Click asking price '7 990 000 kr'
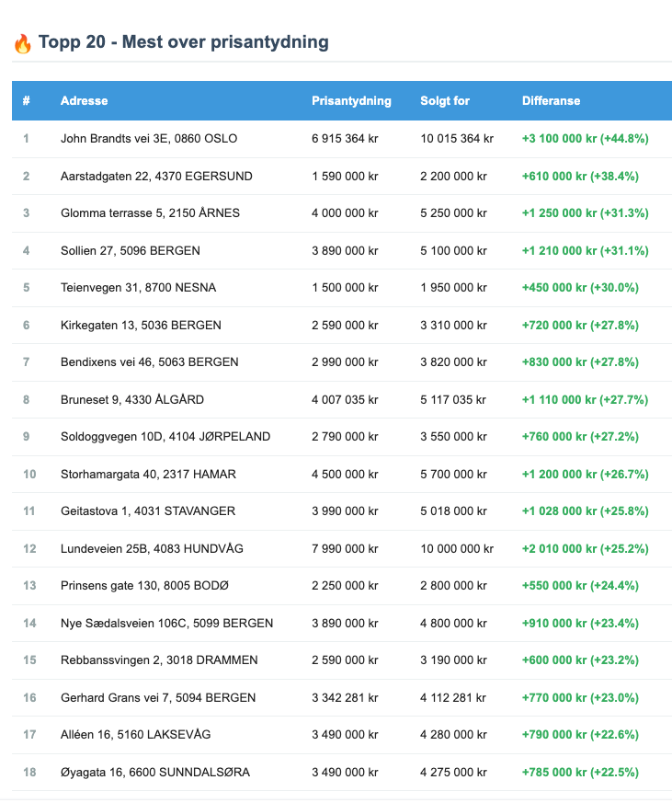672x803 pixels. 345,548
